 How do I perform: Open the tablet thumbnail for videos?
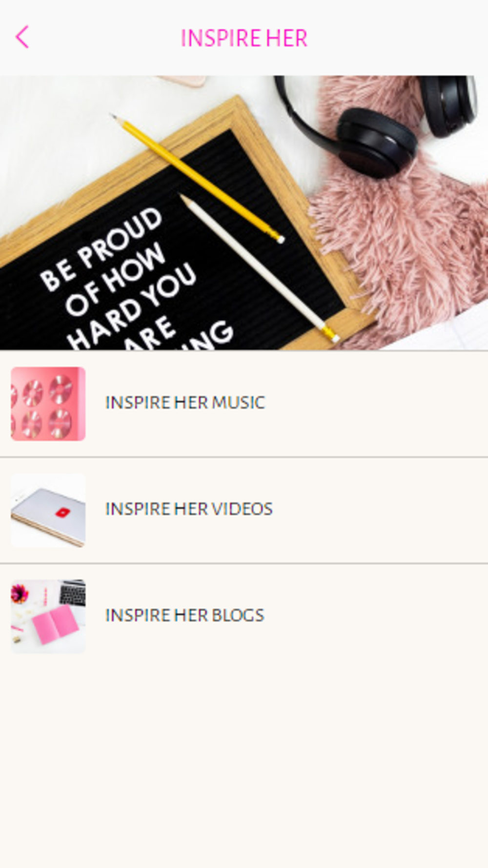click(48, 510)
